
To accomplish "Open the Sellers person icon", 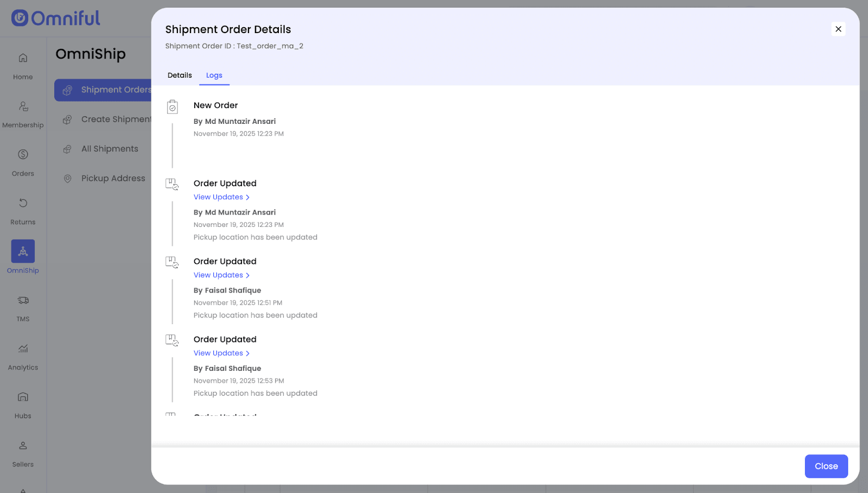I will coord(23,446).
